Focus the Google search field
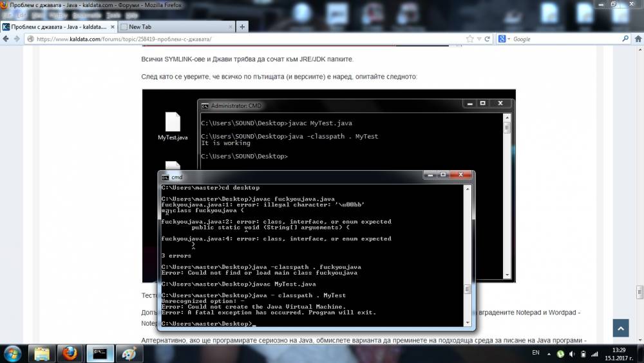 point(566,39)
